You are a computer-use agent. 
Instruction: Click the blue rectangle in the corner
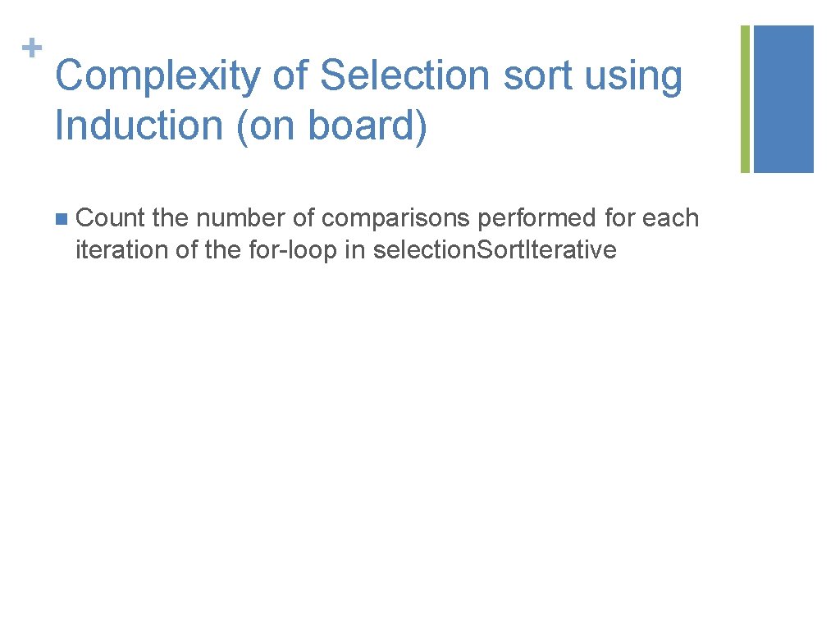pos(783,98)
